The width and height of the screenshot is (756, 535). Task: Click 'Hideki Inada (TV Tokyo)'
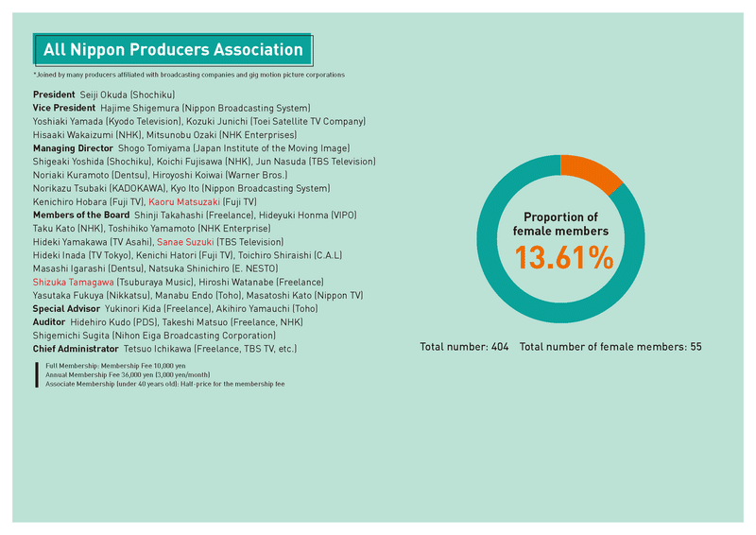click(82, 255)
